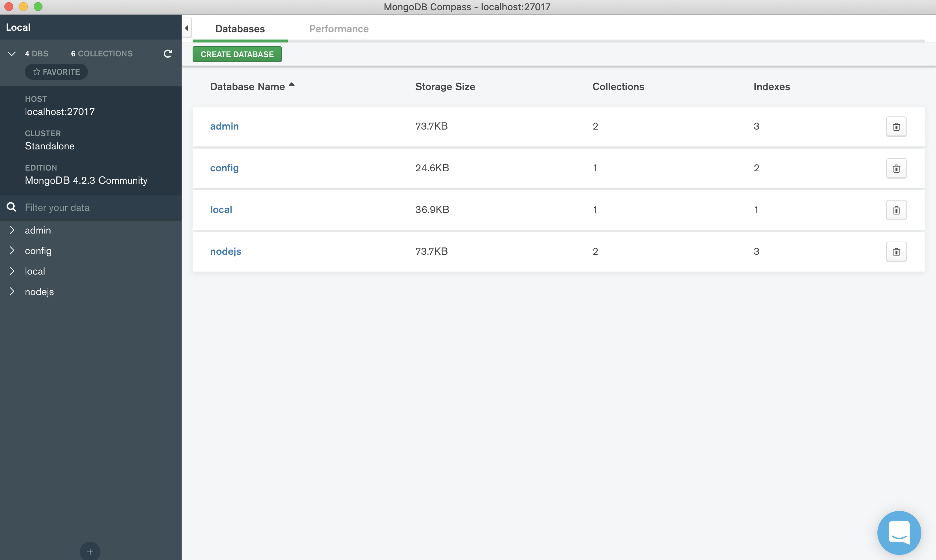Refresh databases with the reload icon
Screen dimensions: 936x560
click(x=168, y=53)
